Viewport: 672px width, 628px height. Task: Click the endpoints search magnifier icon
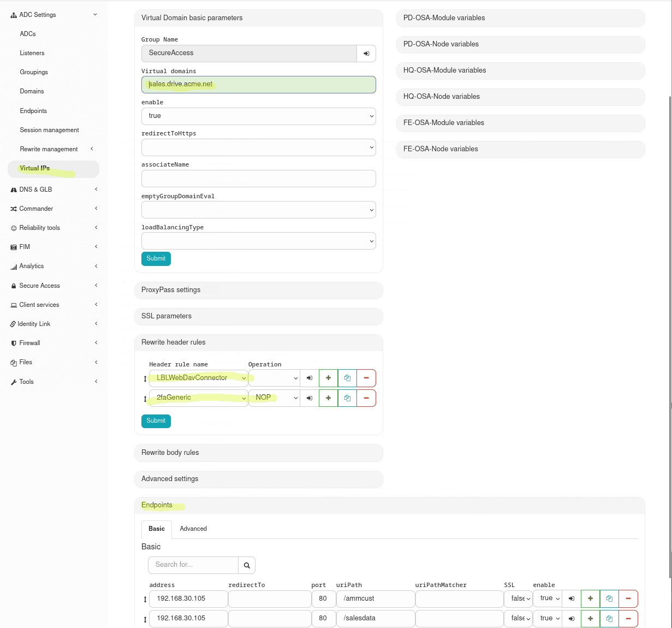247,565
